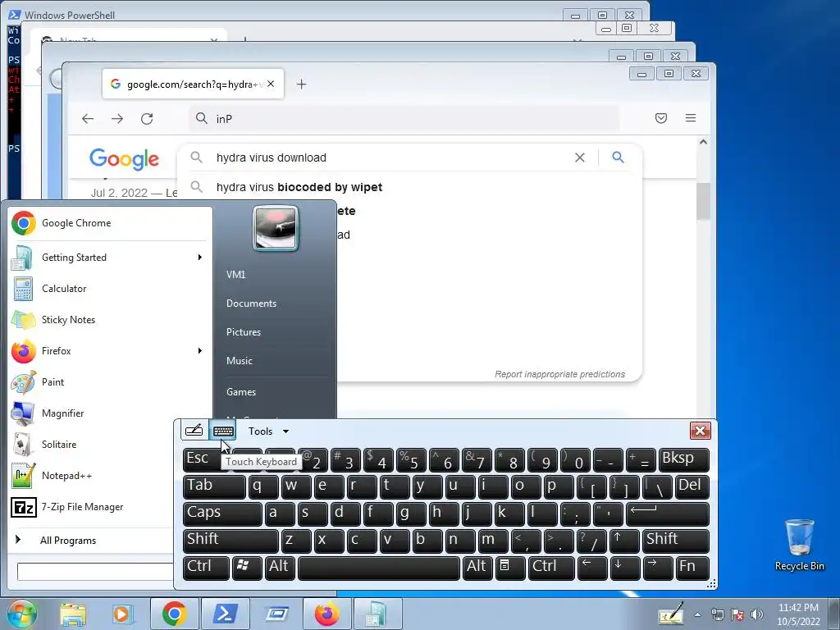Open VM1 user folder

click(235, 274)
